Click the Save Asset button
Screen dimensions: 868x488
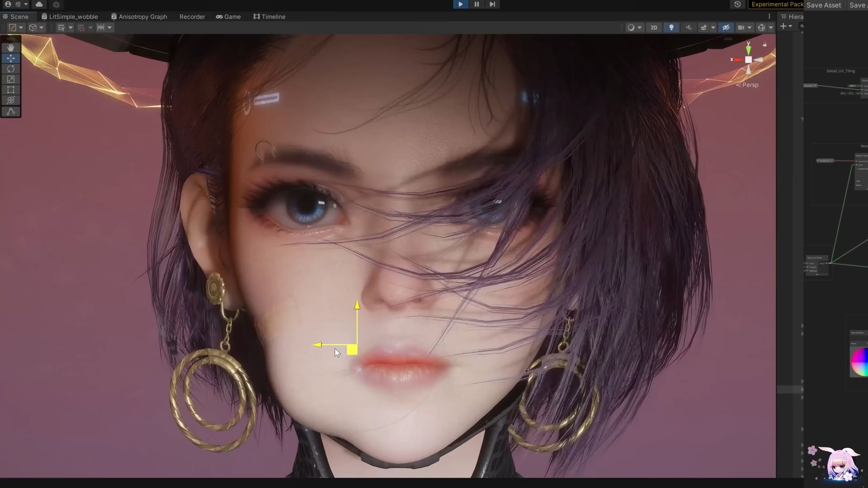(x=823, y=5)
